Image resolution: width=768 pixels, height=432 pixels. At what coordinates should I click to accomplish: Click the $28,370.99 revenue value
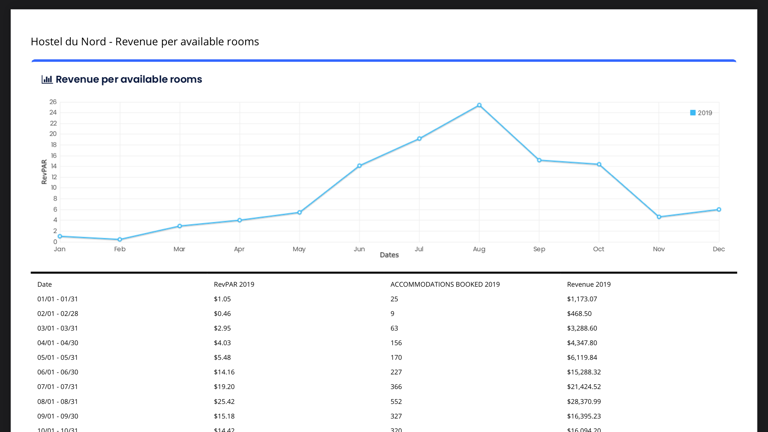click(584, 402)
